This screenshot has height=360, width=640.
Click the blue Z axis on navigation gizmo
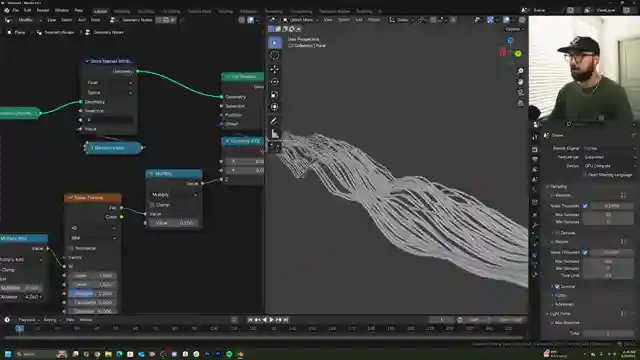510,40
